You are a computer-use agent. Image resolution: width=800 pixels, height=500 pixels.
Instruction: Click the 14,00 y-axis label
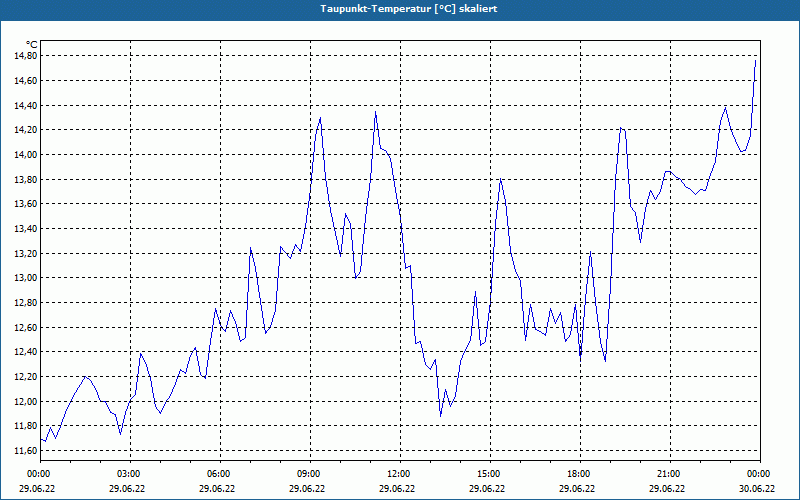tap(25, 155)
